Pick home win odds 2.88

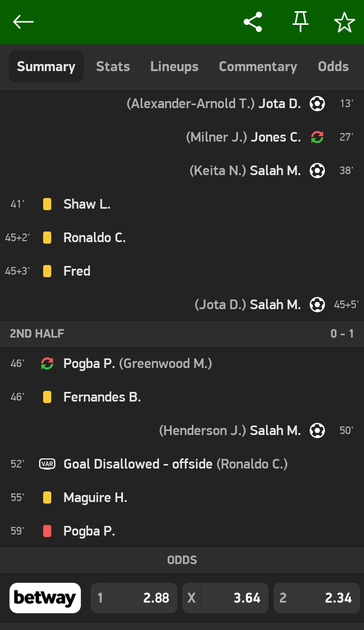(134, 598)
